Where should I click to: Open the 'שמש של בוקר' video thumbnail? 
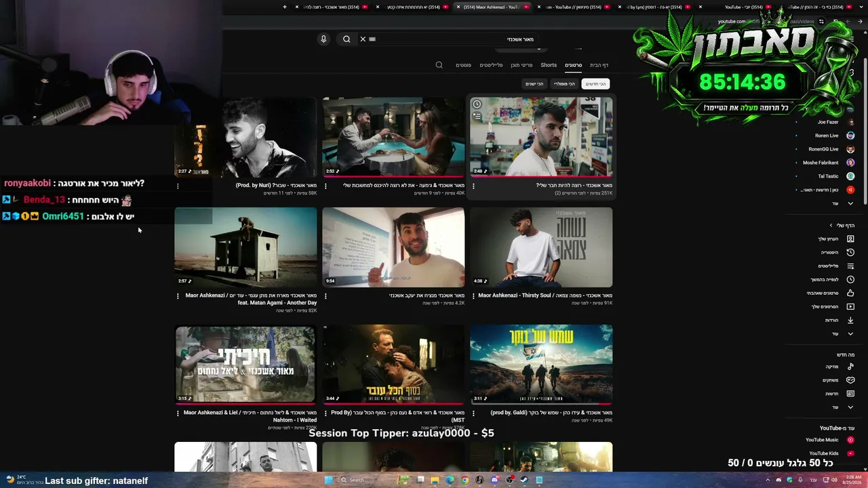[541, 364]
